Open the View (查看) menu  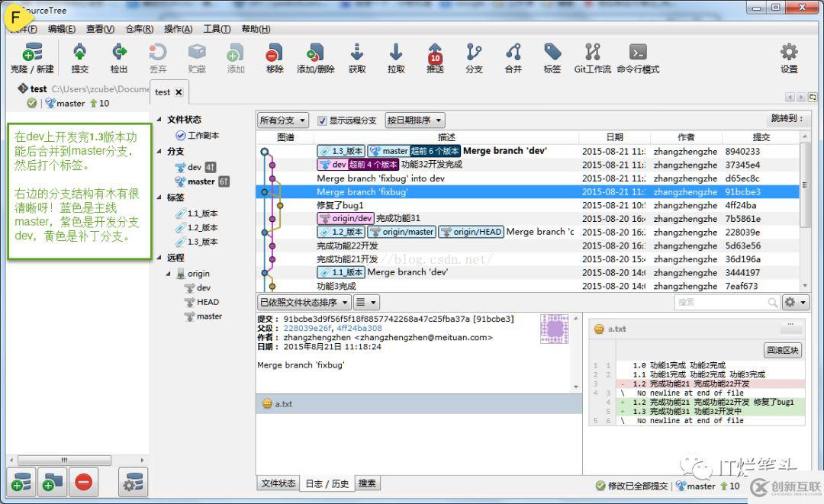pos(100,29)
